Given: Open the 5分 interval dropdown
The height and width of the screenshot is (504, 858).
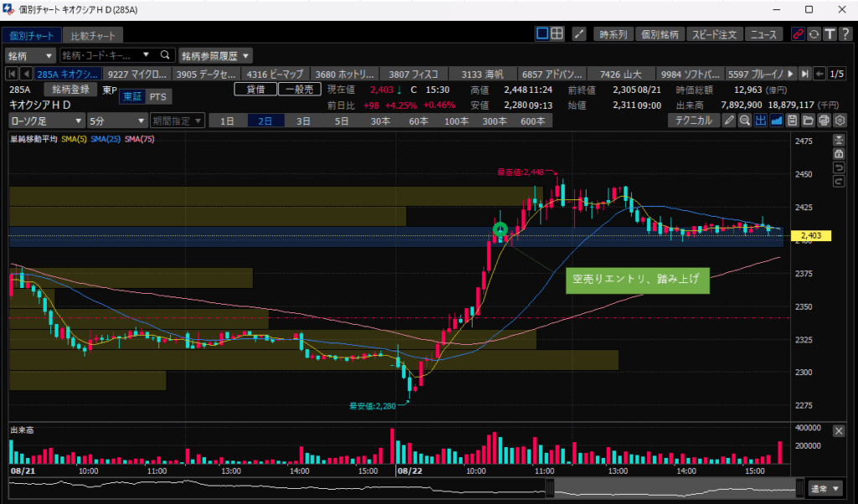Looking at the screenshot, I should (x=116, y=121).
